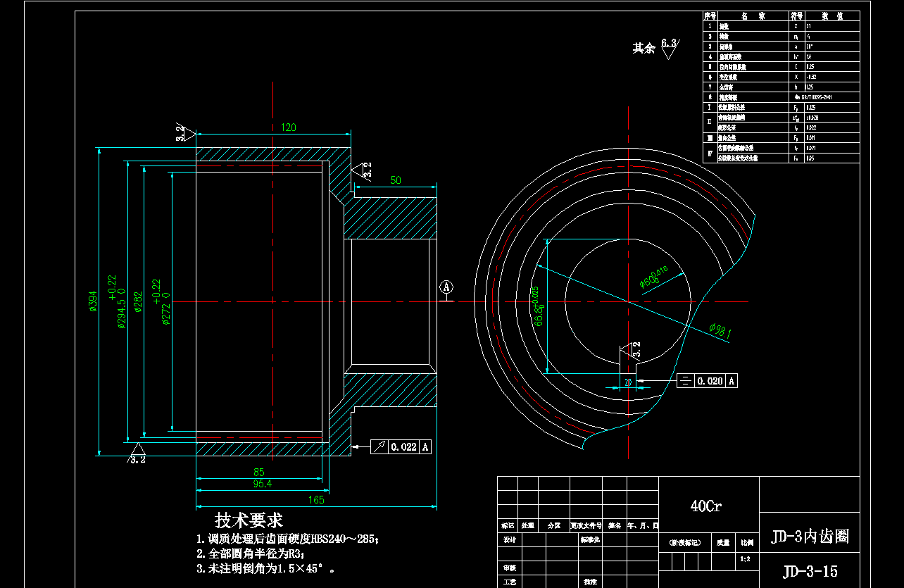Select the 质量 mass label
904x588 pixels.
[722, 542]
